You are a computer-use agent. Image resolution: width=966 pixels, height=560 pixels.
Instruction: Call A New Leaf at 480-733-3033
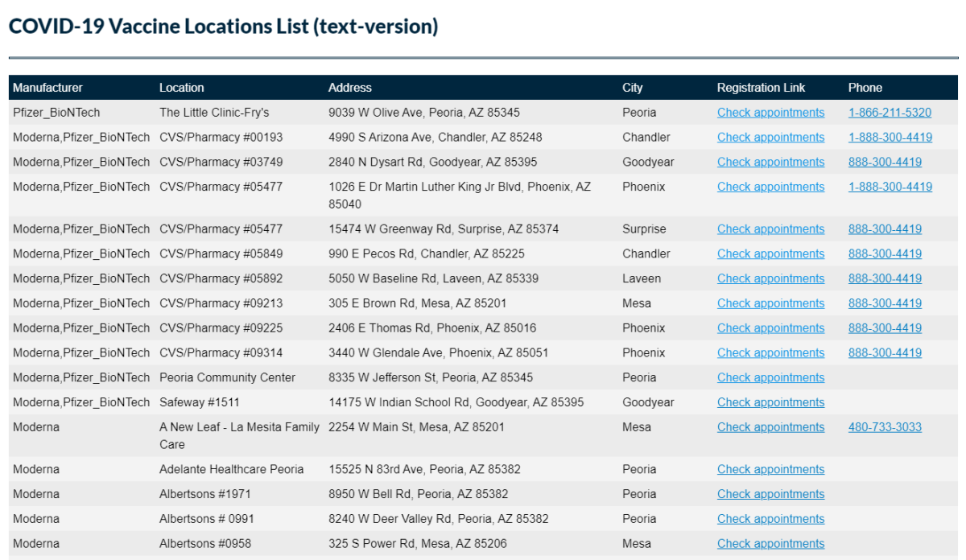tap(885, 427)
